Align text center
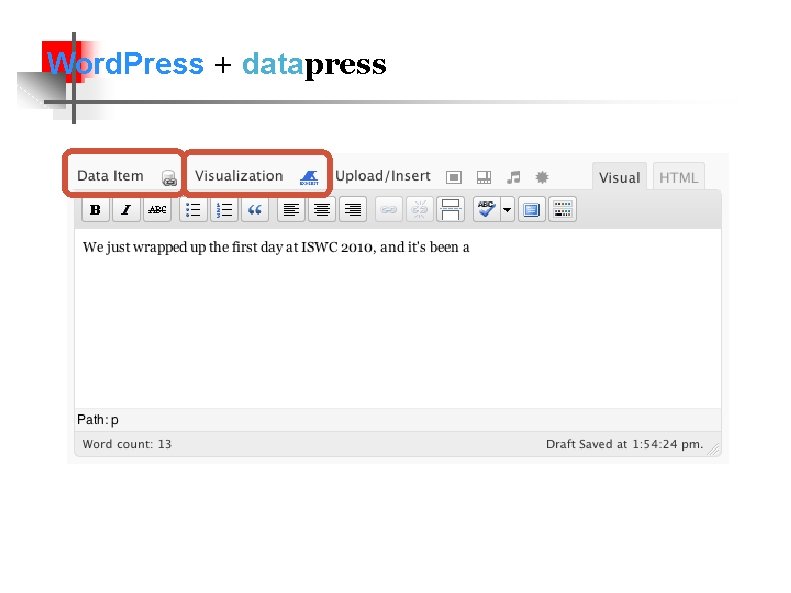The image size is (791, 593). [x=322, y=209]
